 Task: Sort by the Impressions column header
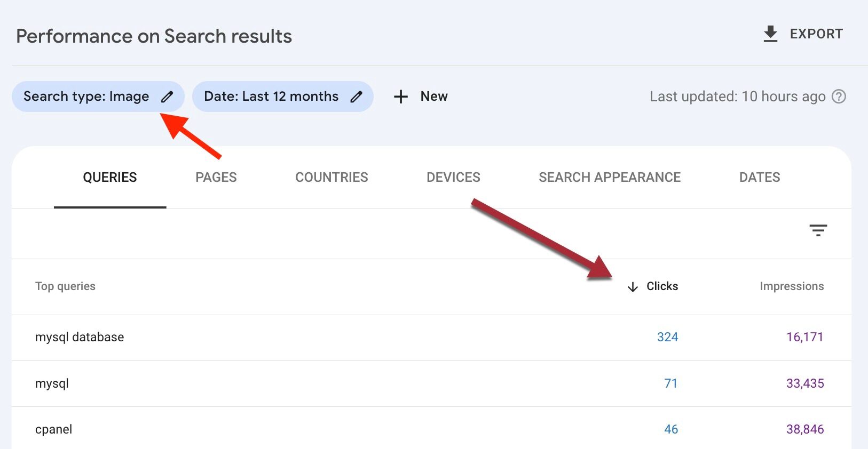tap(792, 286)
